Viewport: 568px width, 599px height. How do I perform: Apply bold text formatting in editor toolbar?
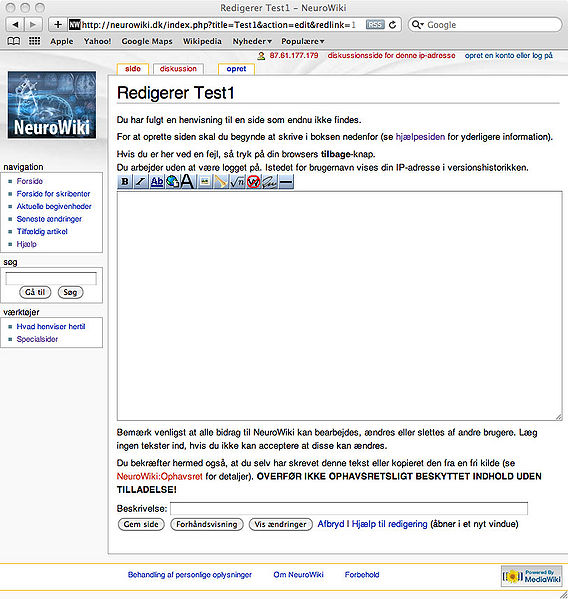(x=125, y=182)
